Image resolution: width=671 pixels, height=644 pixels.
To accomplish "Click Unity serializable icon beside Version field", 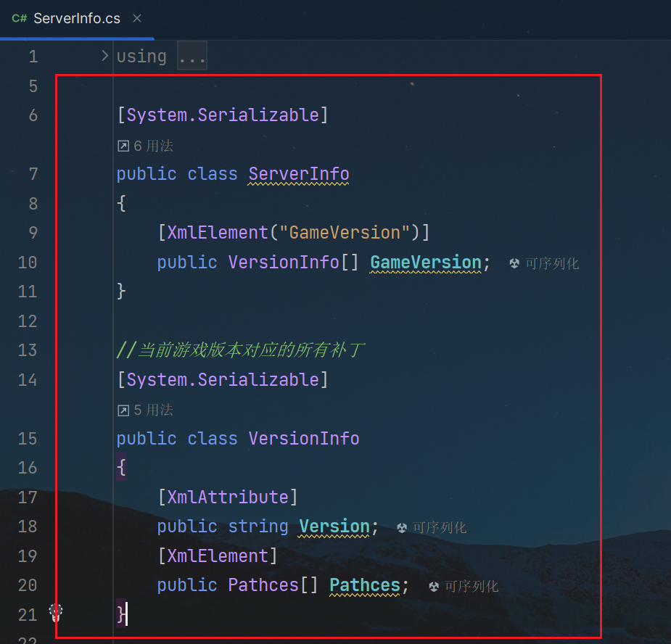I will point(402,528).
